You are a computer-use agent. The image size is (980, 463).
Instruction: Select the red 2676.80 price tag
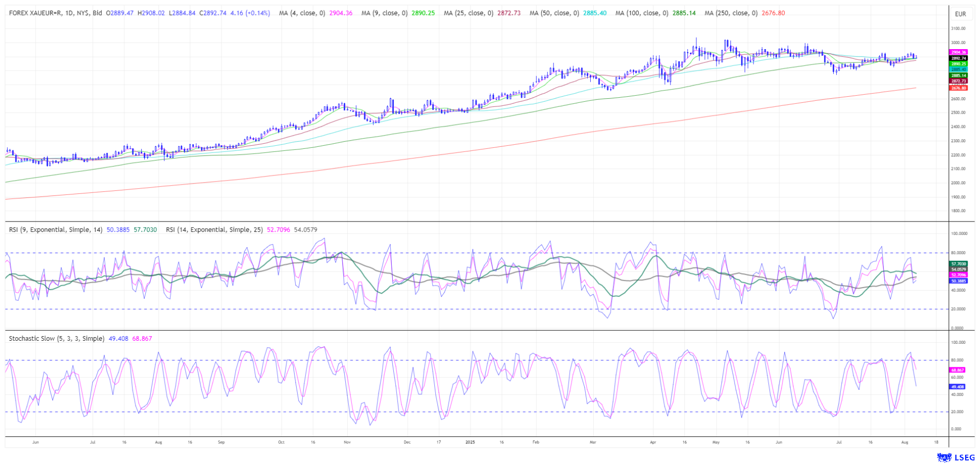(958, 88)
